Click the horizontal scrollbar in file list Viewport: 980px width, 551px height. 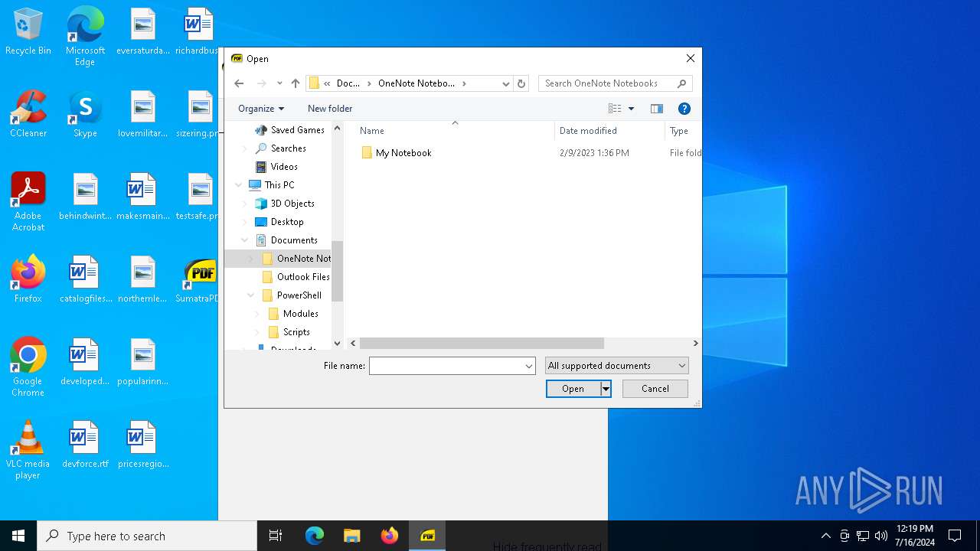[x=482, y=344]
